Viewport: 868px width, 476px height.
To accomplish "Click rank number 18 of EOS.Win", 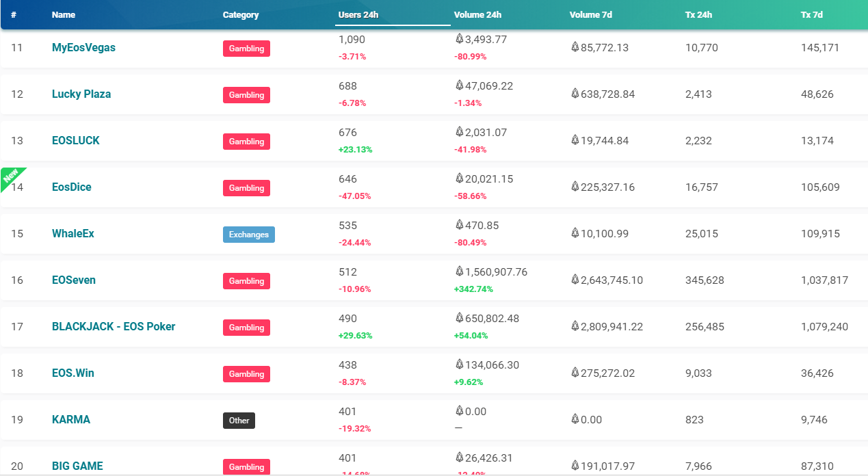I will point(17,373).
